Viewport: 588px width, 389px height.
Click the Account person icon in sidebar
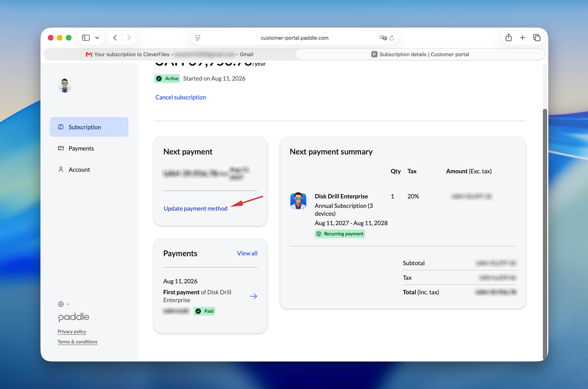[61, 169]
